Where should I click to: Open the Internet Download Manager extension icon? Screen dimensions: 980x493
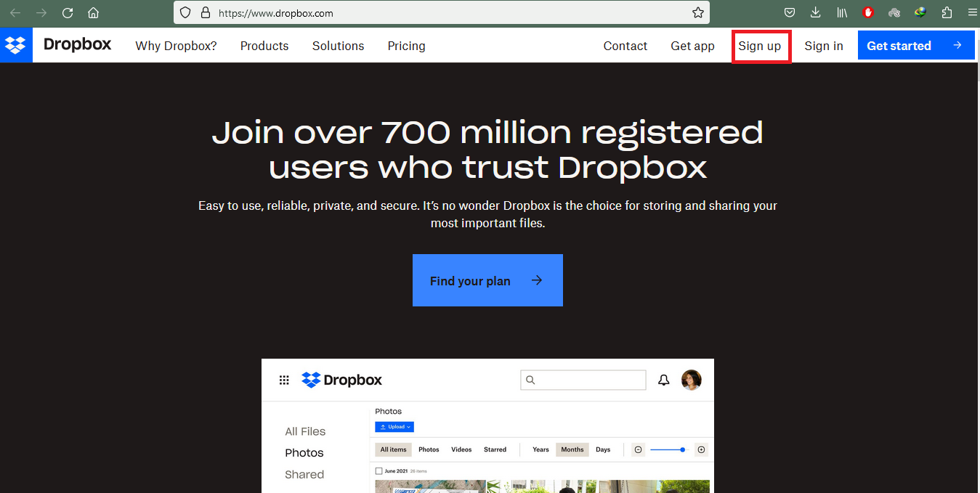[920, 12]
